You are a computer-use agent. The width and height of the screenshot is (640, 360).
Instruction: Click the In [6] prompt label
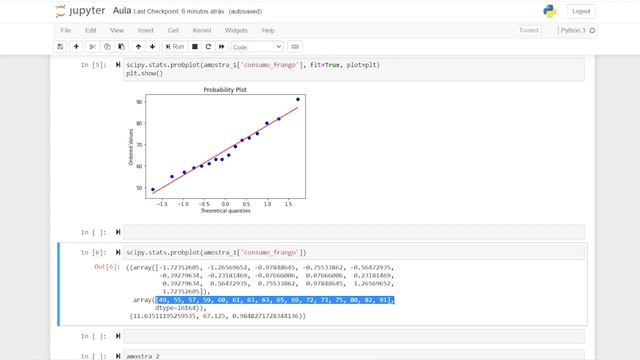click(93, 253)
